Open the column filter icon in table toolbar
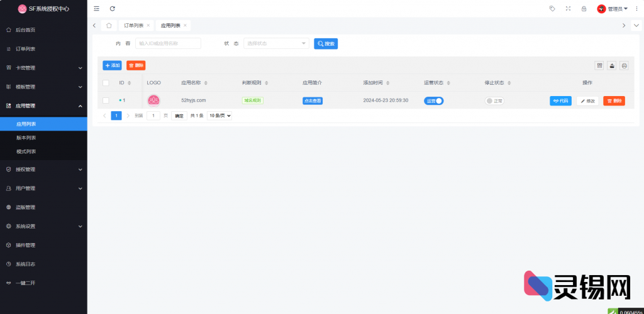 [x=599, y=65]
